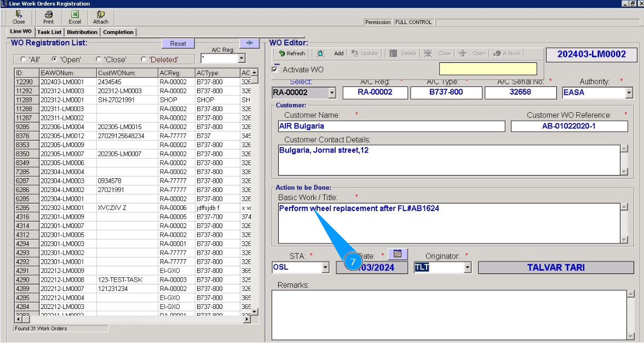Toggle the Activate WO checkbox
This screenshot has height=344, width=644.
tap(275, 69)
